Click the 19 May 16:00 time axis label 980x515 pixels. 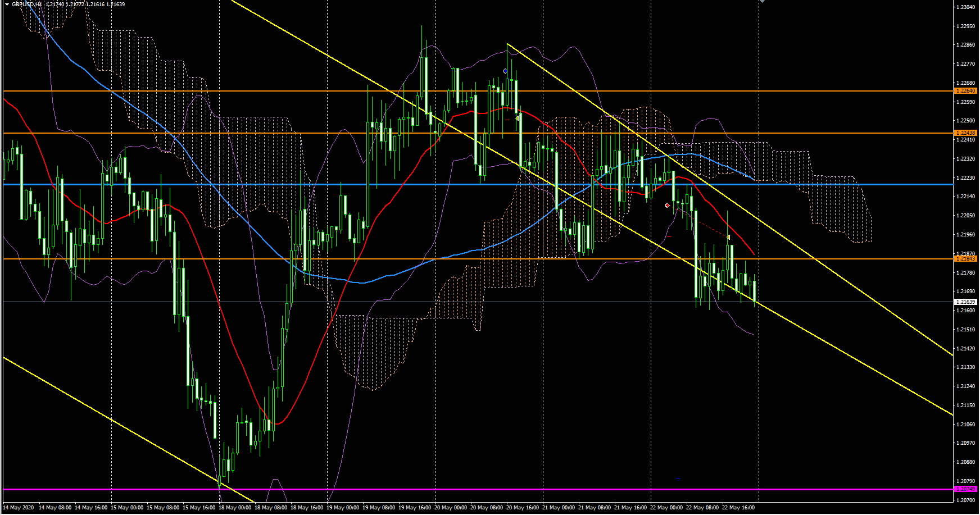pyautogui.click(x=415, y=508)
